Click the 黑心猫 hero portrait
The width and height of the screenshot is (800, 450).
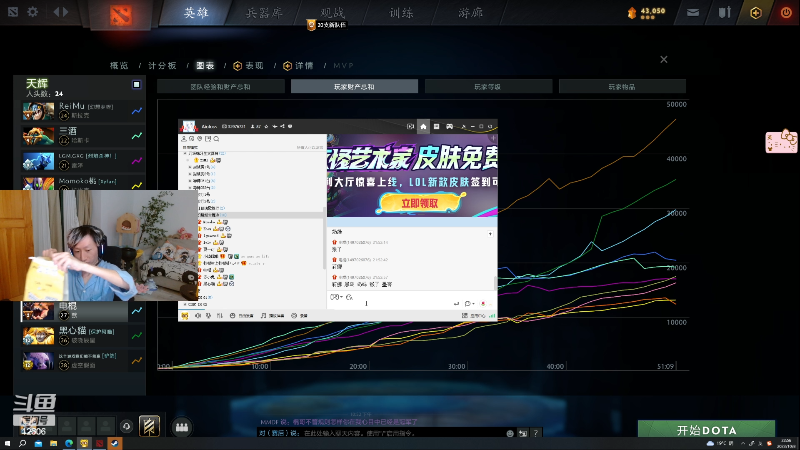(x=38, y=336)
